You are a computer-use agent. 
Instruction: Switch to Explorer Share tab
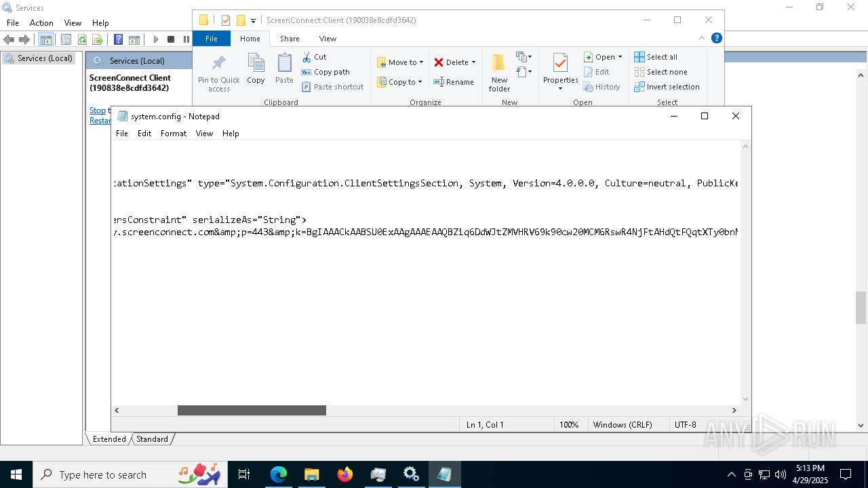pos(290,39)
